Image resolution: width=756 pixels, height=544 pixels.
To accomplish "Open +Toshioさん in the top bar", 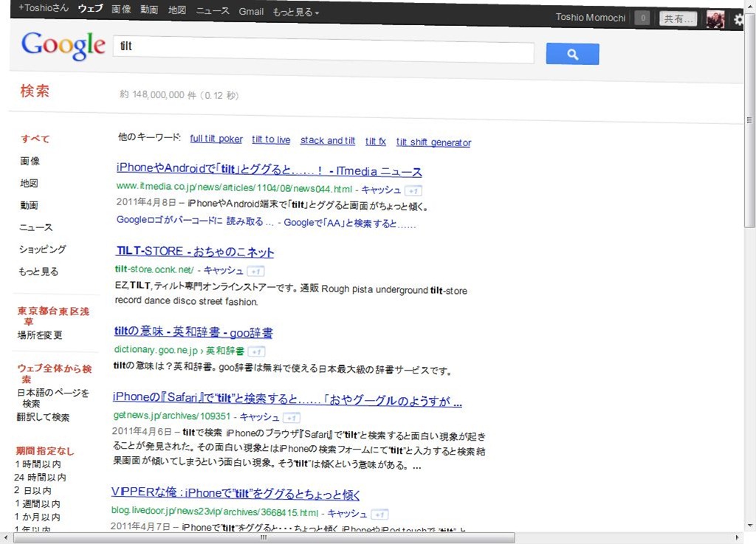I will (44, 7).
